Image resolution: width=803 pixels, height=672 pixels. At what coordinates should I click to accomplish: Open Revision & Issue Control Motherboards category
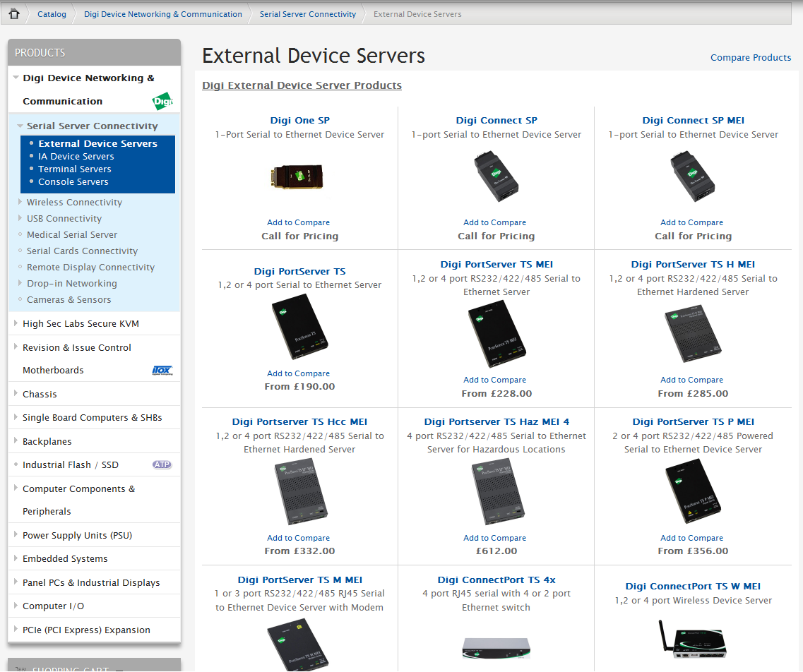pyautogui.click(x=77, y=359)
